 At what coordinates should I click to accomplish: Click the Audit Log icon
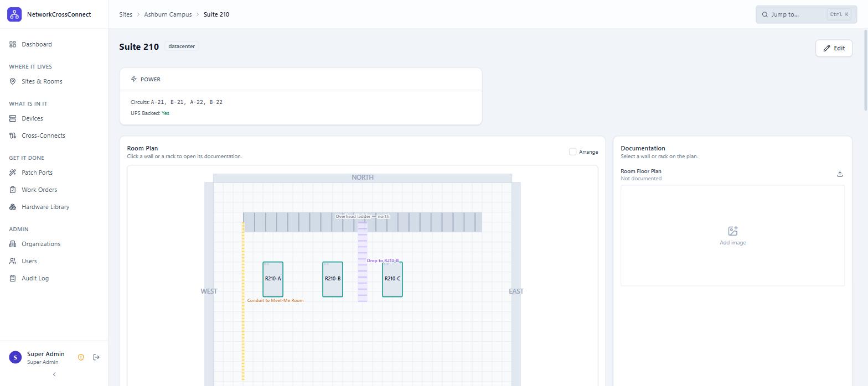point(13,278)
